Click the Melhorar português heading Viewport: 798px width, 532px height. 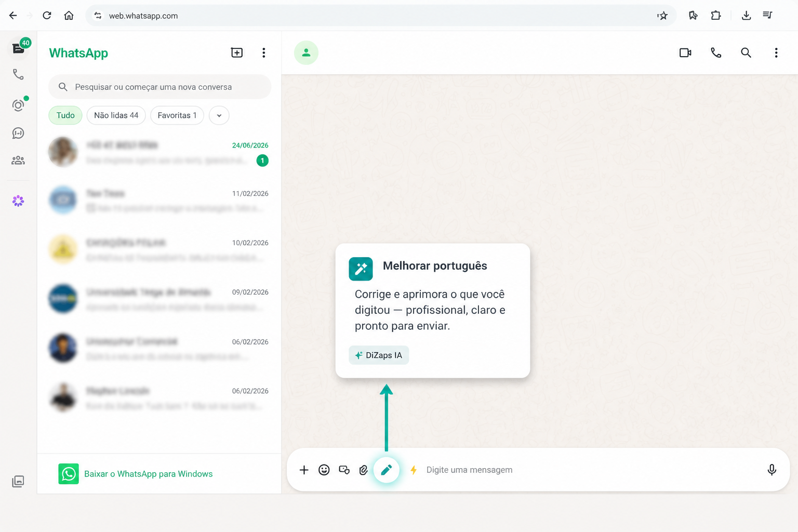(435, 266)
